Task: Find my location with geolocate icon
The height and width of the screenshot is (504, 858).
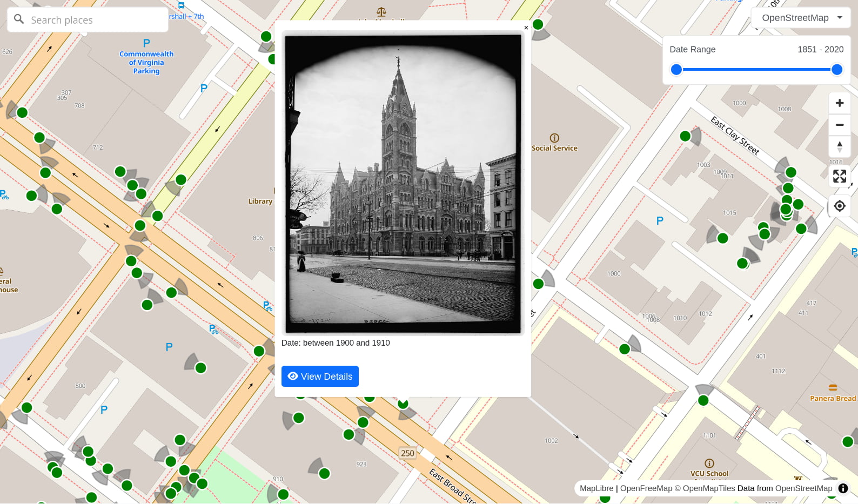Action: coord(839,206)
